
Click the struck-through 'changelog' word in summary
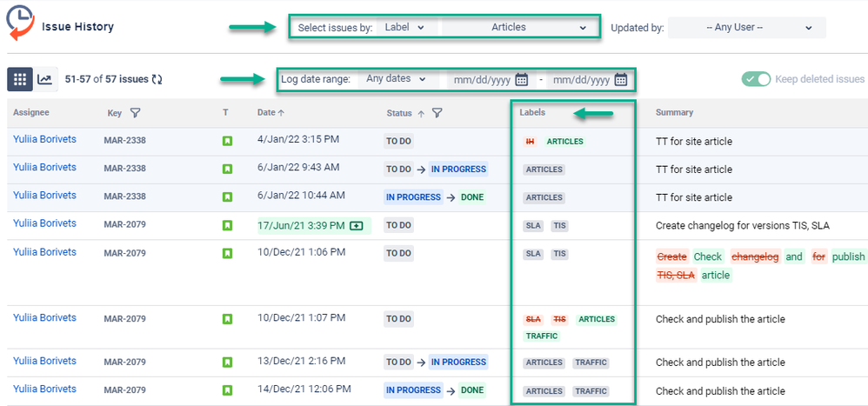(x=755, y=256)
